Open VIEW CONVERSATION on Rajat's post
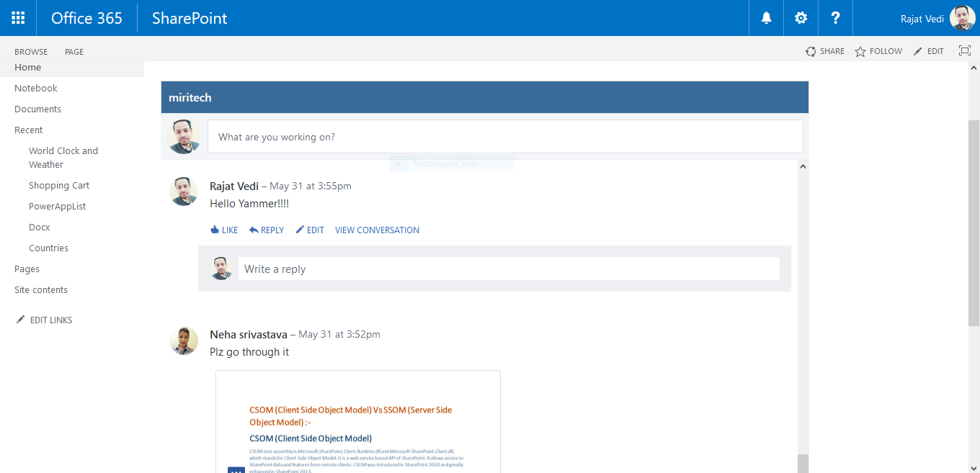The height and width of the screenshot is (473, 980). (x=376, y=229)
